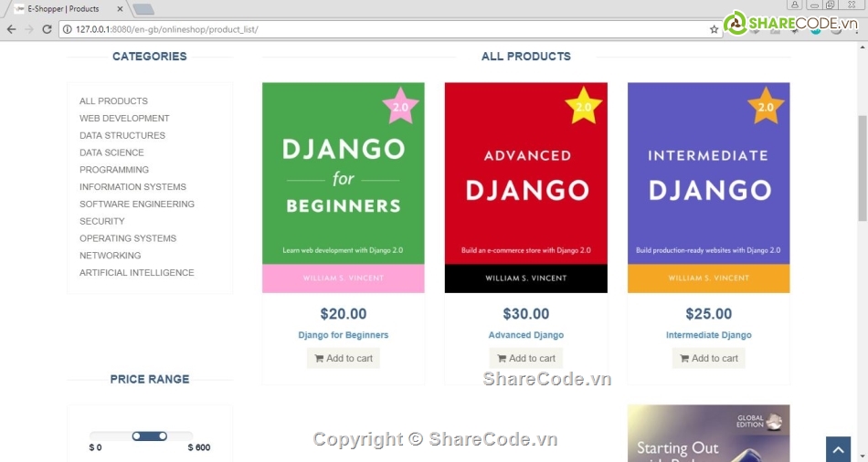The width and height of the screenshot is (868, 462).
Task: Click the Intermediate Django book cover
Action: pos(709,187)
